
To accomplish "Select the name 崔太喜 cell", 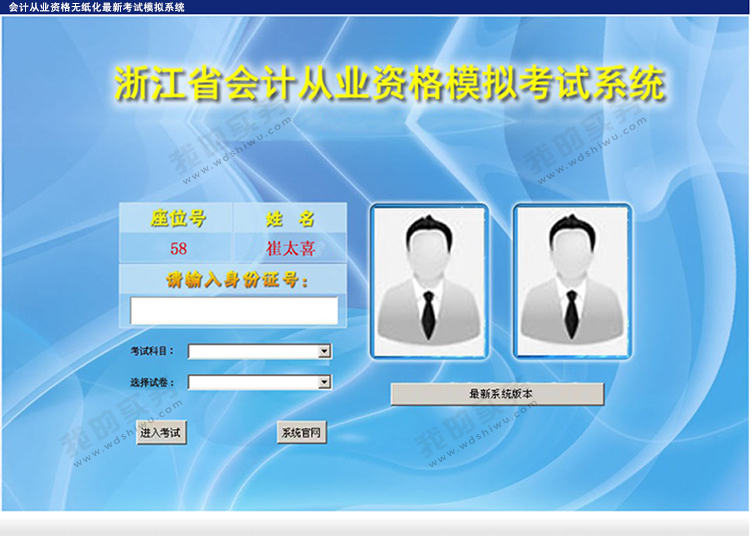I will [290, 249].
